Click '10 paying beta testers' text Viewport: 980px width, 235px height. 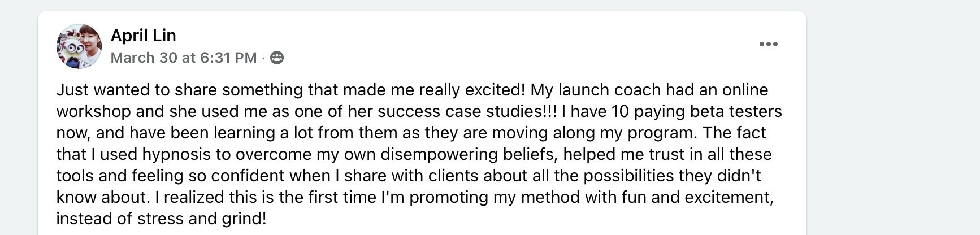pyautogui.click(x=697, y=111)
